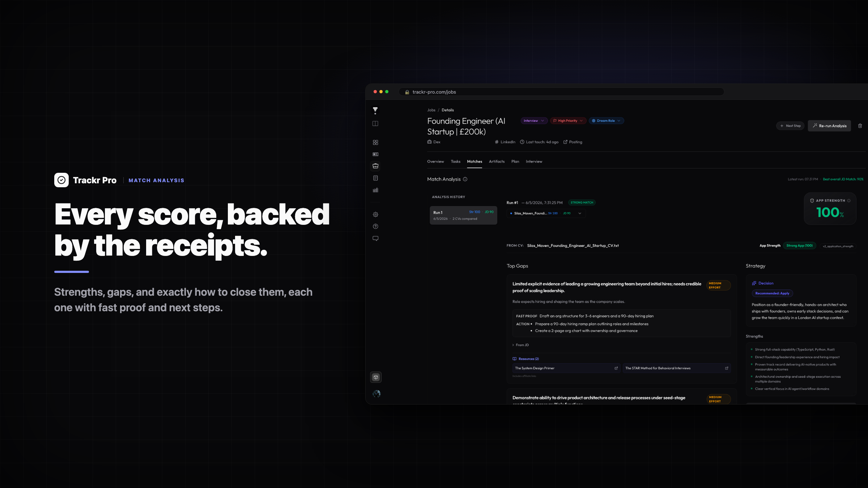868x488 pixels.
Task: Click strength 'Direct founding/leadership experience and hiring impact'
Action: (797, 357)
